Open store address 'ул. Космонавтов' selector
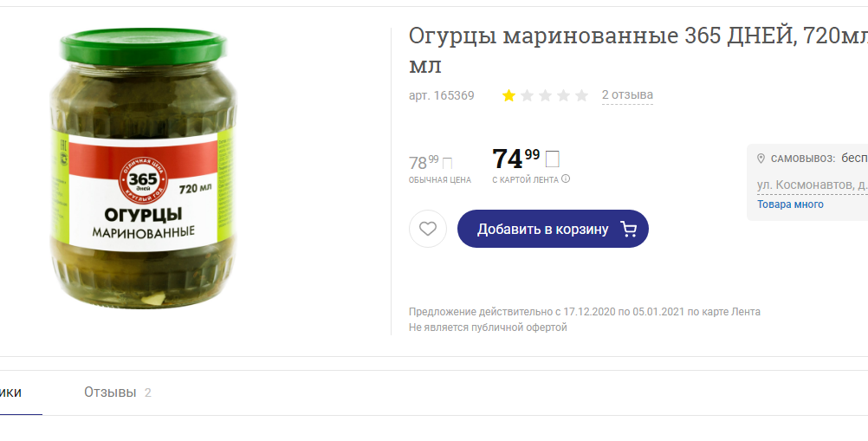Image resolution: width=868 pixels, height=441 pixels. 812,185
